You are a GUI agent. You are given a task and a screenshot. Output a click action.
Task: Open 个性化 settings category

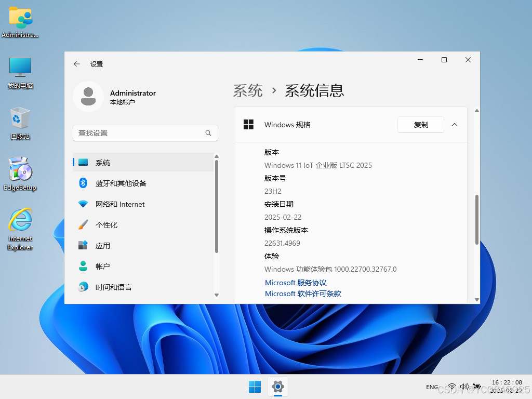(143, 224)
